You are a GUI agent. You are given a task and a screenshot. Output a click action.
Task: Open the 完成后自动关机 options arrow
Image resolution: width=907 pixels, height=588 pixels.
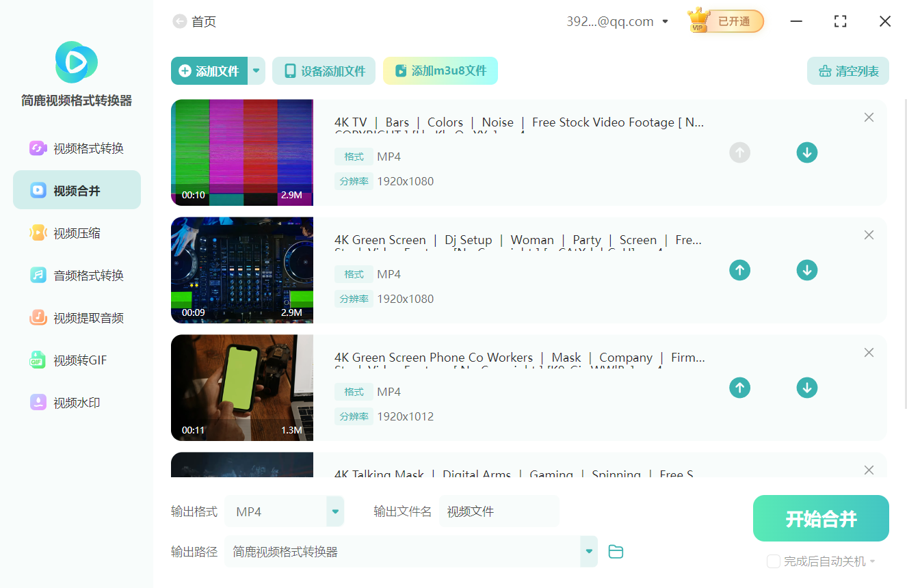pos(872,562)
